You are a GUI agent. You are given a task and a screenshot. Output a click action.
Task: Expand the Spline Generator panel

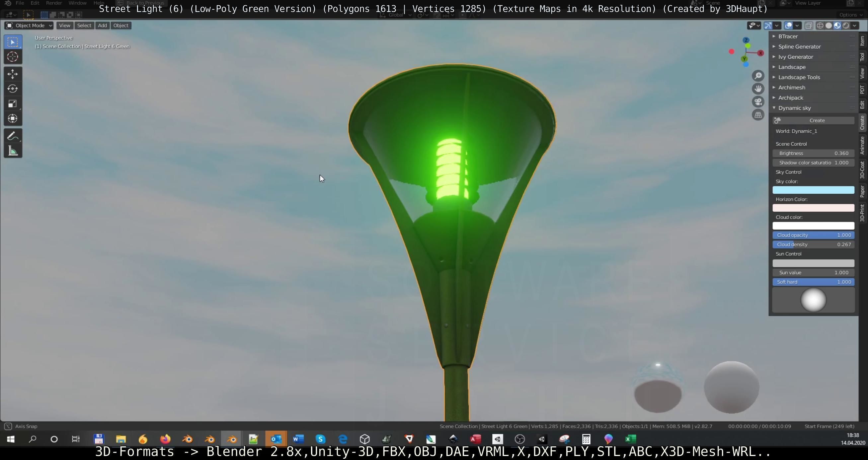[813, 46]
